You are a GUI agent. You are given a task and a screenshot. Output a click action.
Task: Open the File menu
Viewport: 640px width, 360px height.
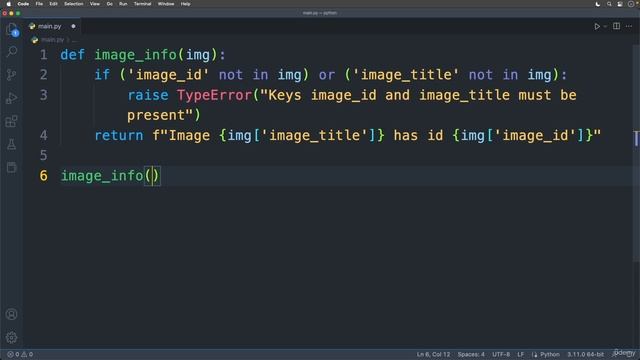(39, 4)
